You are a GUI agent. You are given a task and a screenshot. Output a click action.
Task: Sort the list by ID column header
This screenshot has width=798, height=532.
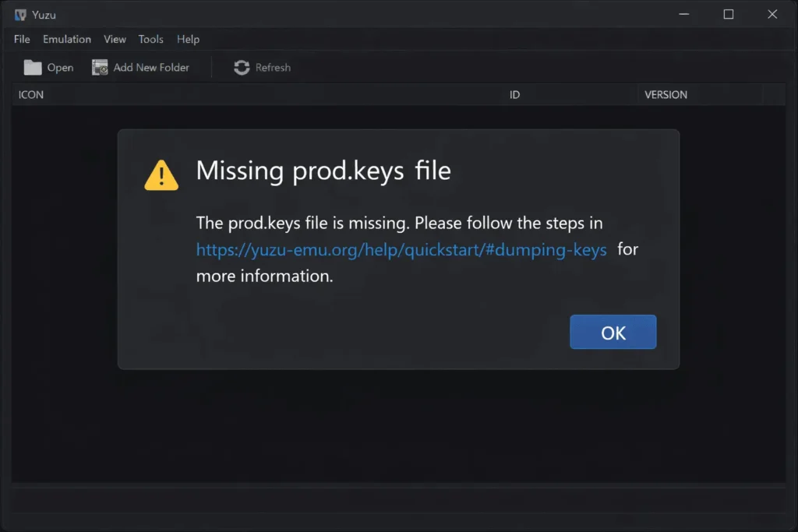point(514,94)
